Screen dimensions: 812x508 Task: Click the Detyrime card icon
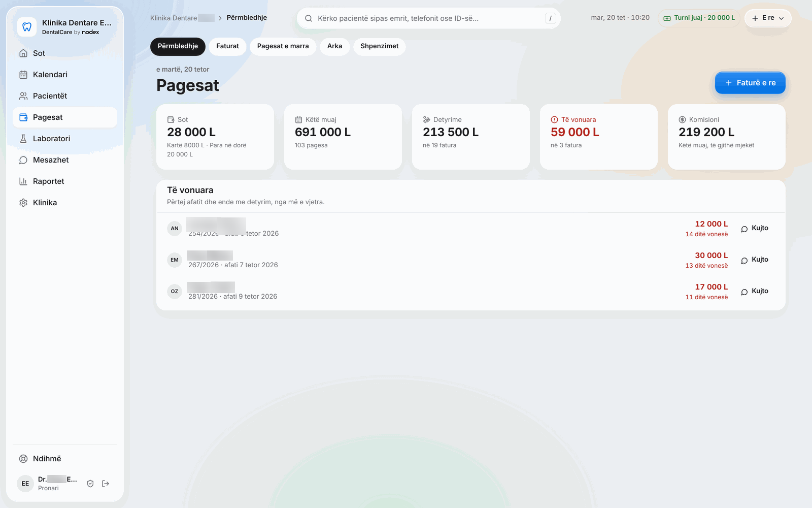tap(426, 120)
